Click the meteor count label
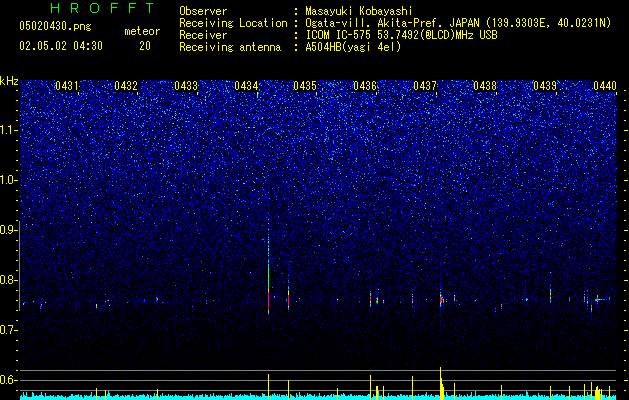Image resolution: width=629 pixels, height=400 pixels. point(142,31)
